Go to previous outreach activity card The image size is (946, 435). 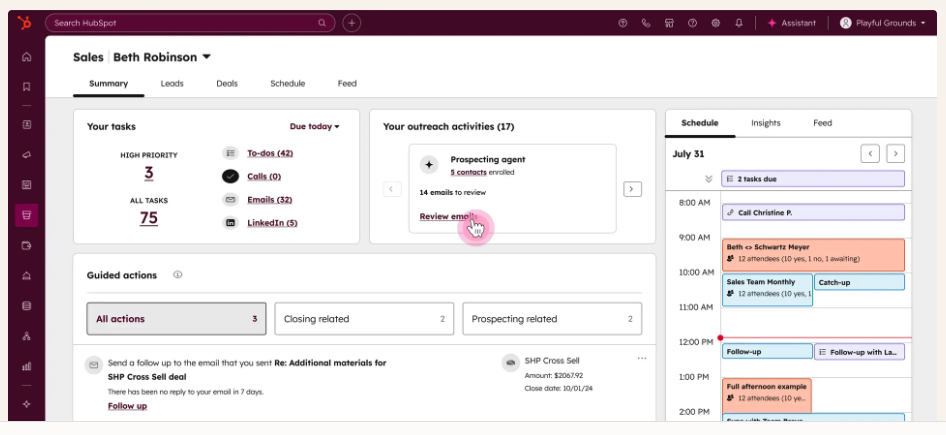point(392,189)
